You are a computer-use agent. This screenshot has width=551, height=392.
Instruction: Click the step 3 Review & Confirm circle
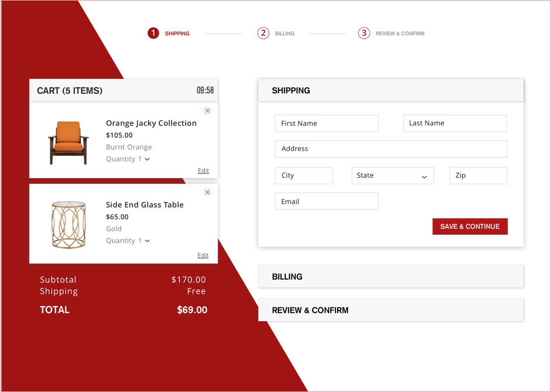[364, 33]
